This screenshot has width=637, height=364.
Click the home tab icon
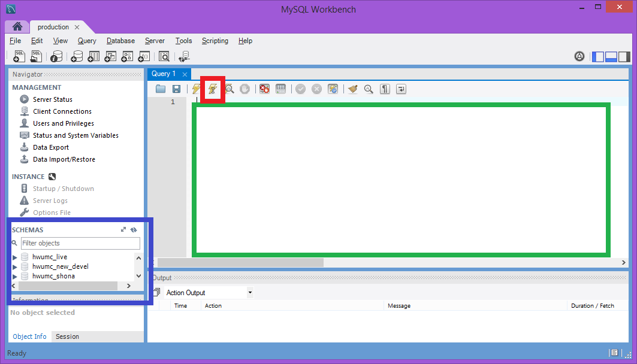pos(17,27)
